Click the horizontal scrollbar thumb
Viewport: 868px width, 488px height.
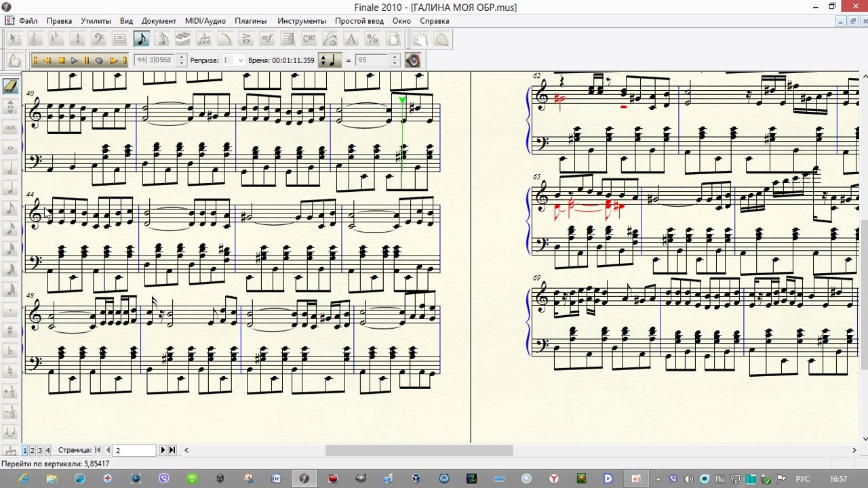point(419,450)
